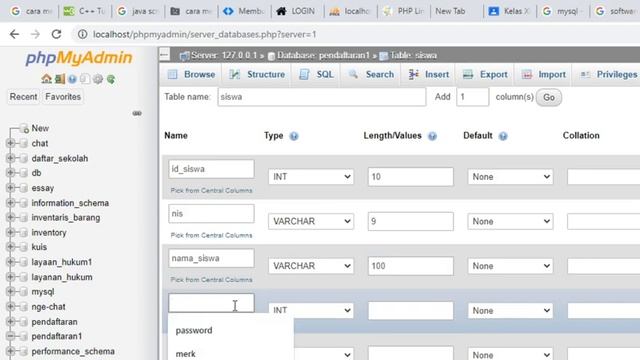Click the site info icon in address bar

coord(82,34)
